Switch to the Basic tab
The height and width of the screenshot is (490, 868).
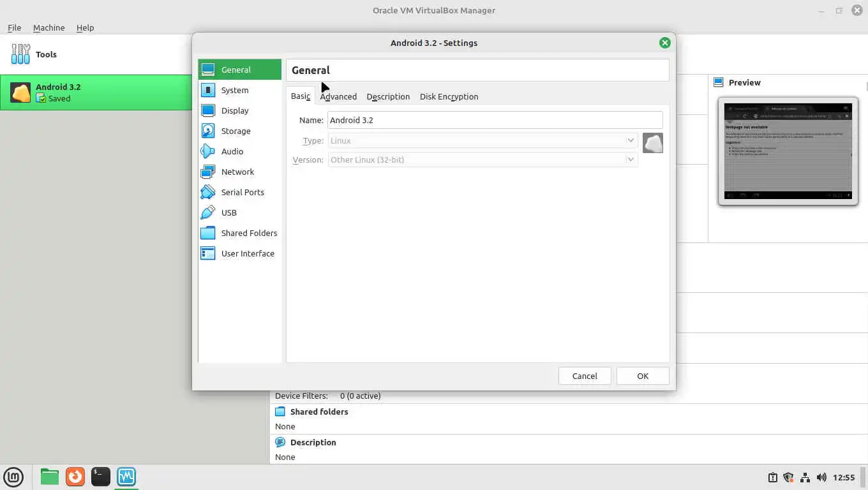301,96
